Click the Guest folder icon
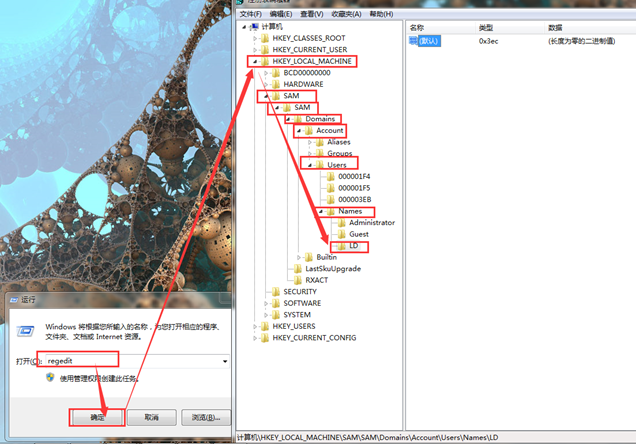Screen dimensions: 636x446 point(342,234)
